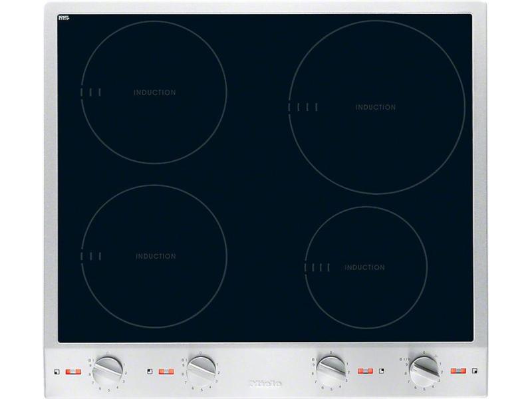This screenshot has width=532, height=399.
Task: Turn the second knob from the left
Action: pos(201,370)
